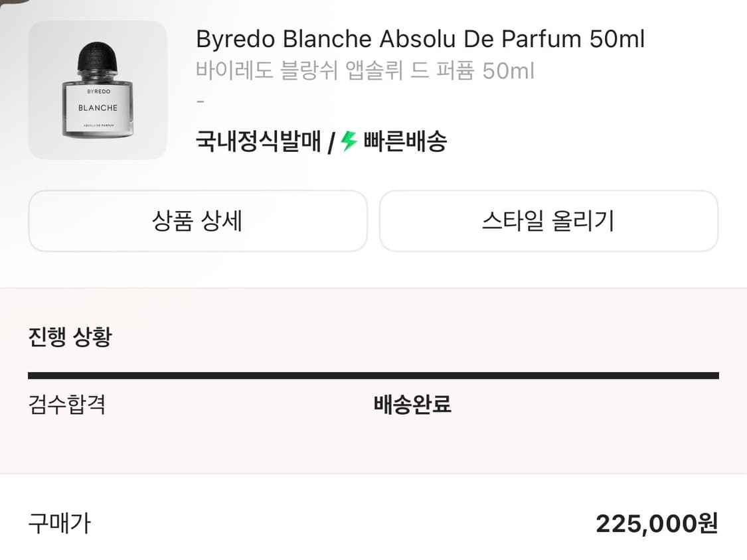Click the 진행 상황 progress heading

[71, 336]
